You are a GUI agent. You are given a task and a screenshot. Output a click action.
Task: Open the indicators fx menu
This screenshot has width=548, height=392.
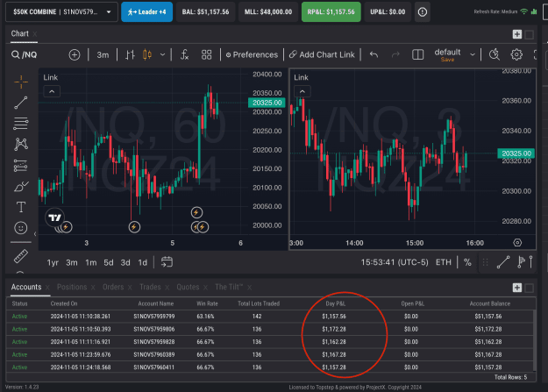pyautogui.click(x=184, y=55)
